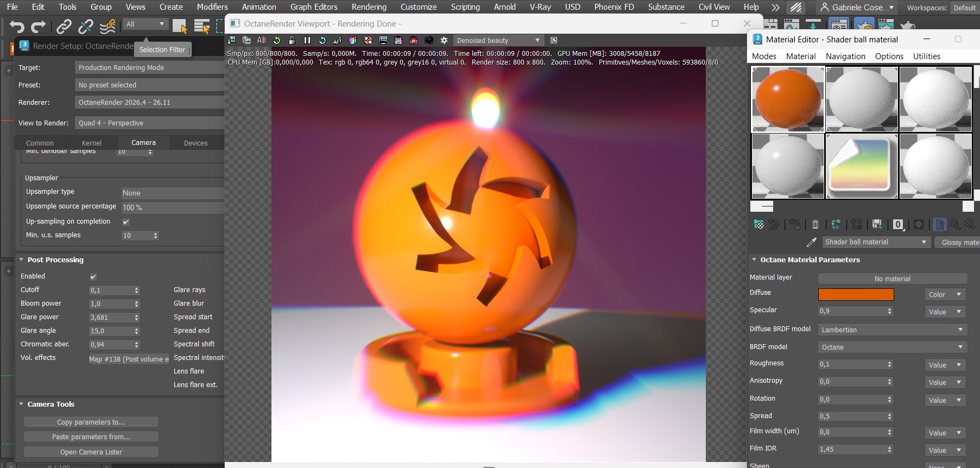Pause the Octane render
Screen dimensions: 980x468
click(307, 40)
